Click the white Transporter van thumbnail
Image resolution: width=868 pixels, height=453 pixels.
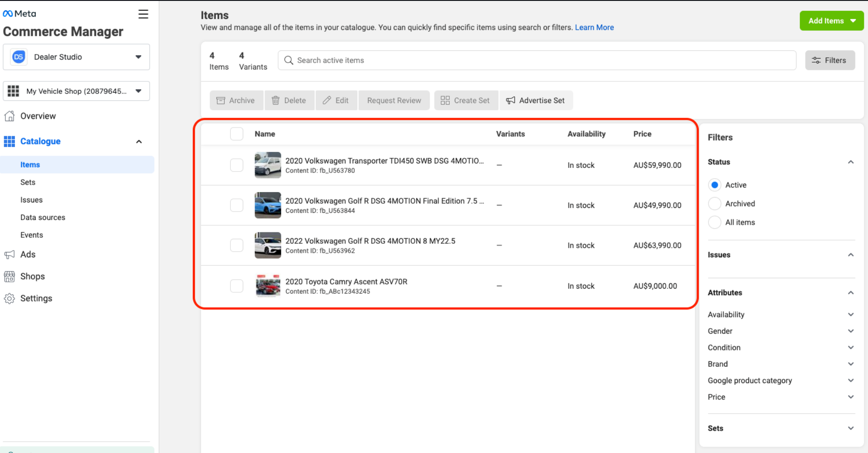(x=268, y=165)
